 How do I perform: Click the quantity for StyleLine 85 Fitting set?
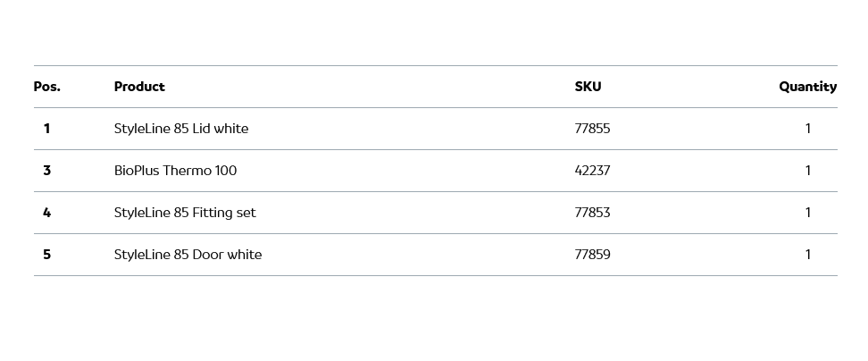point(808,213)
